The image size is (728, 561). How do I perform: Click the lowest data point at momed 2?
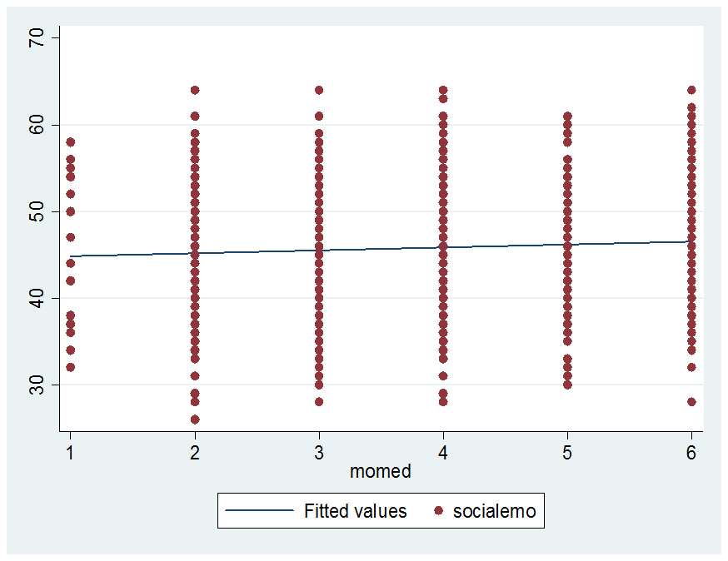point(195,420)
